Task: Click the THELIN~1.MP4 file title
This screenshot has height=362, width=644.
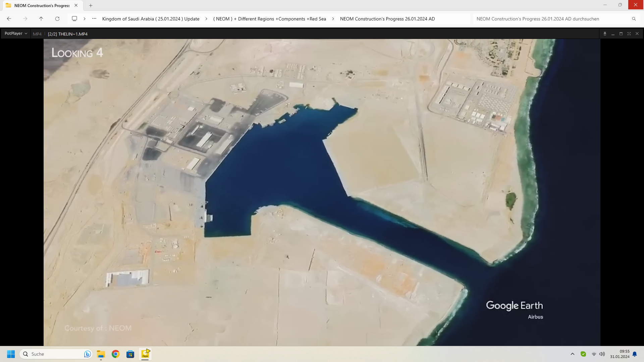Action: (x=68, y=34)
